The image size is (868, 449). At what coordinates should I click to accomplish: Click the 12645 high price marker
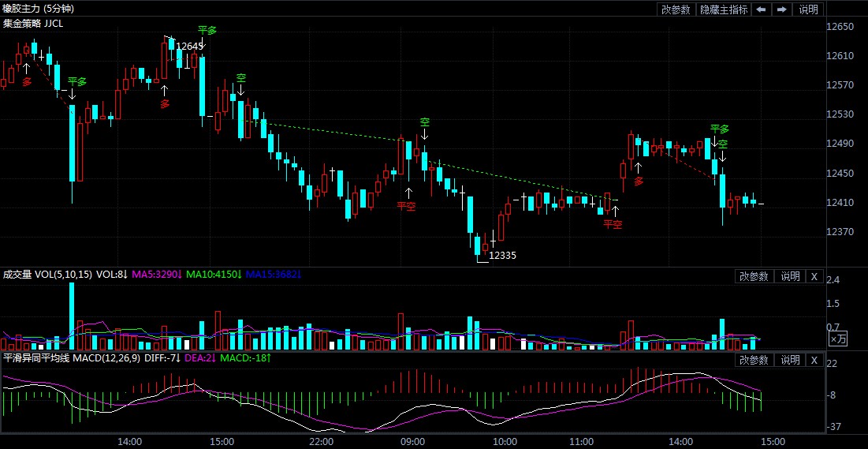pos(190,46)
